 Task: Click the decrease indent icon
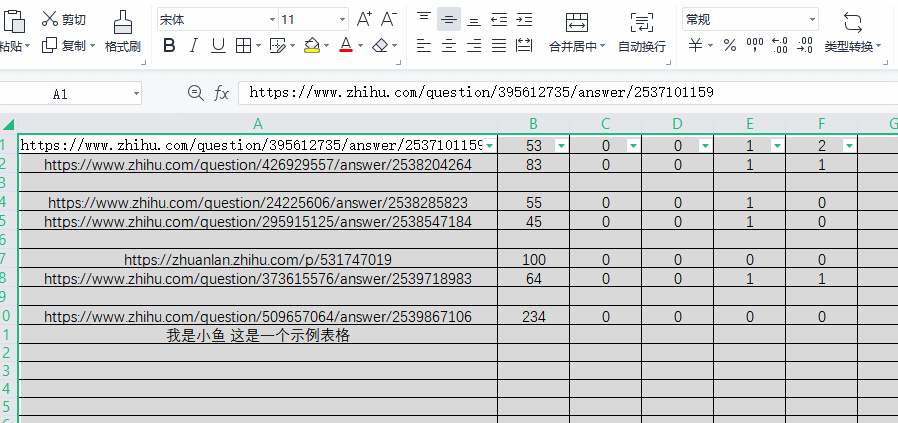(499, 19)
